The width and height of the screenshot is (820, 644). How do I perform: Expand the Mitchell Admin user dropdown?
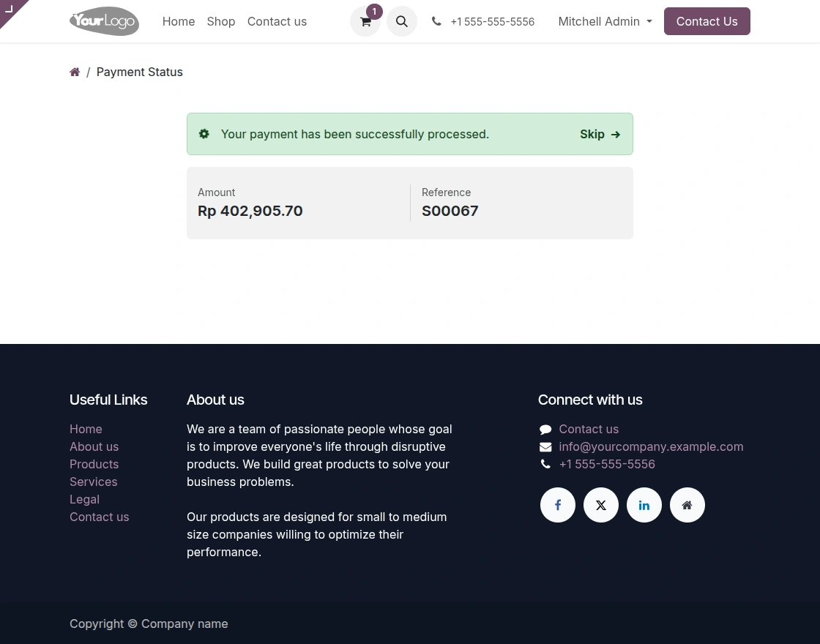(605, 21)
